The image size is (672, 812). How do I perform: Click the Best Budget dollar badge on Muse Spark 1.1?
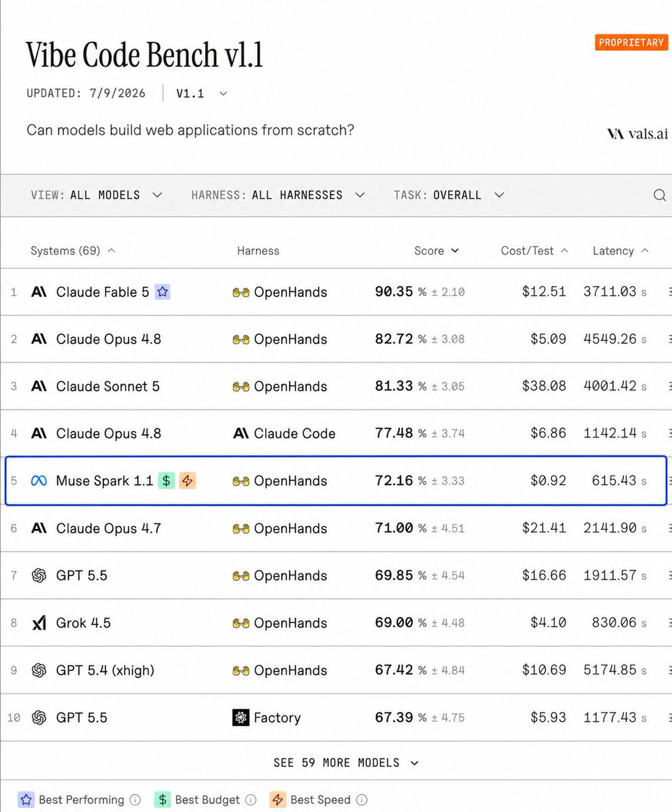pyautogui.click(x=166, y=481)
